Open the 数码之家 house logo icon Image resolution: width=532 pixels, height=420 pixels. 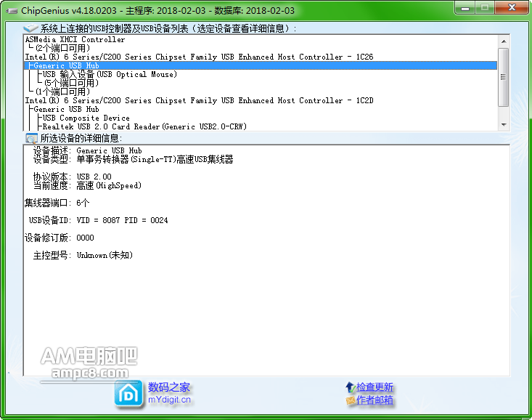[x=128, y=394]
